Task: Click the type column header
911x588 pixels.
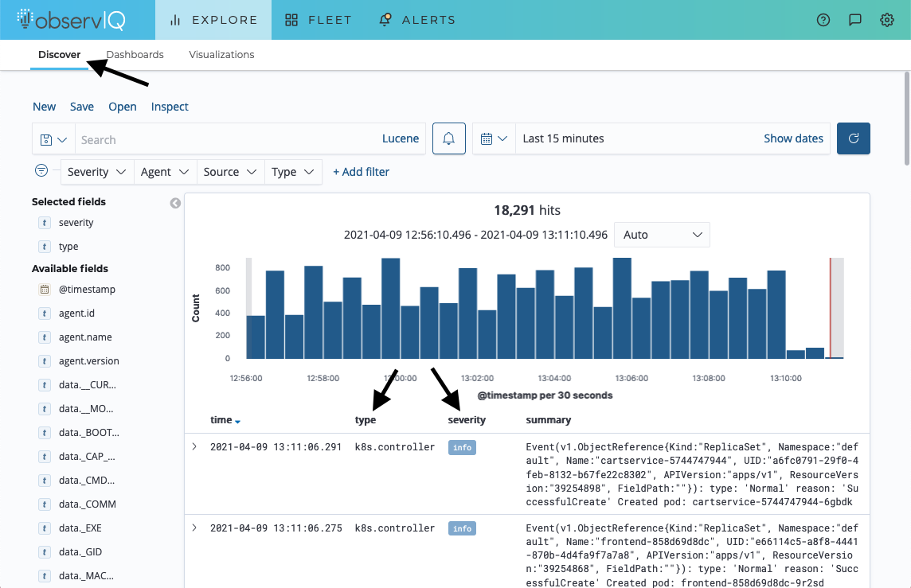Action: coord(366,419)
